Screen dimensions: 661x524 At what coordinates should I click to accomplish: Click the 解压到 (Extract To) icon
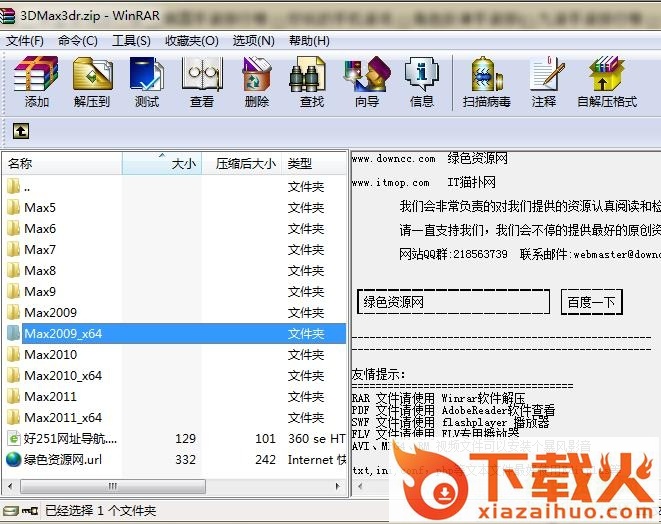tap(92, 74)
